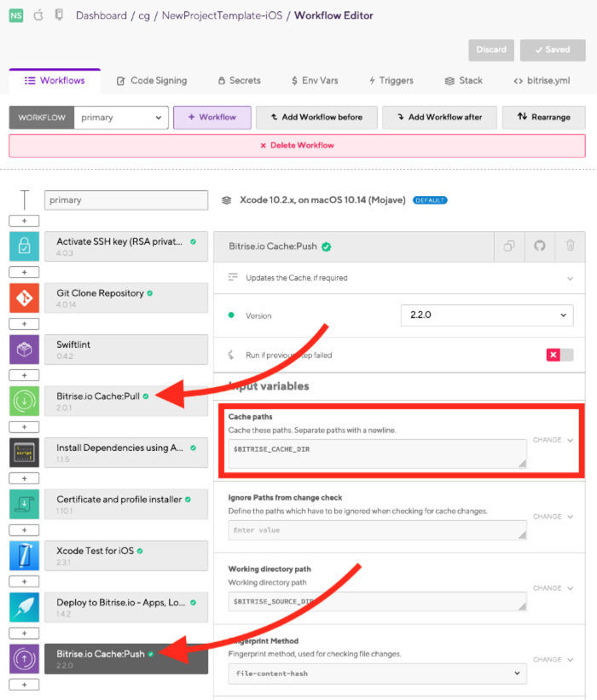Click the stack layers icon beside Xcode 10.2.x
The image size is (597, 700).
226,200
